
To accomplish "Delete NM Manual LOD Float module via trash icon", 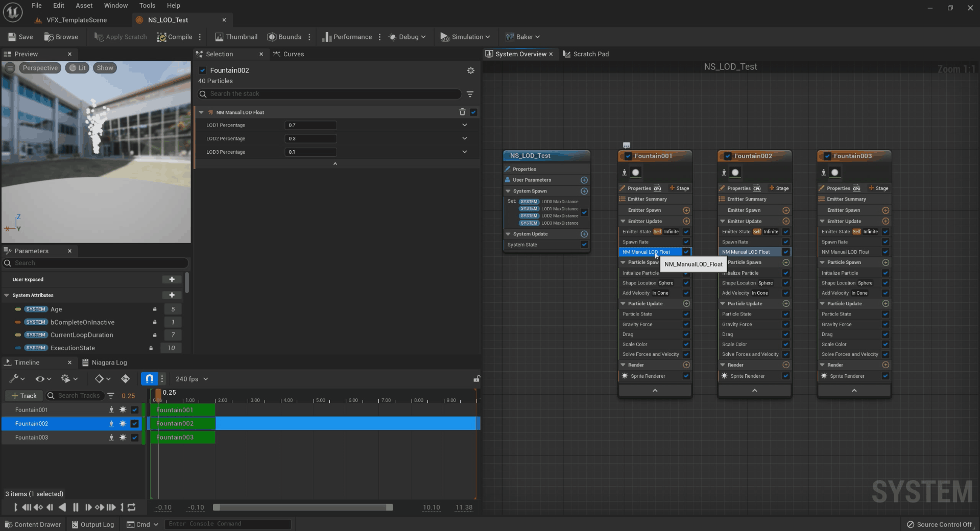I will point(462,112).
